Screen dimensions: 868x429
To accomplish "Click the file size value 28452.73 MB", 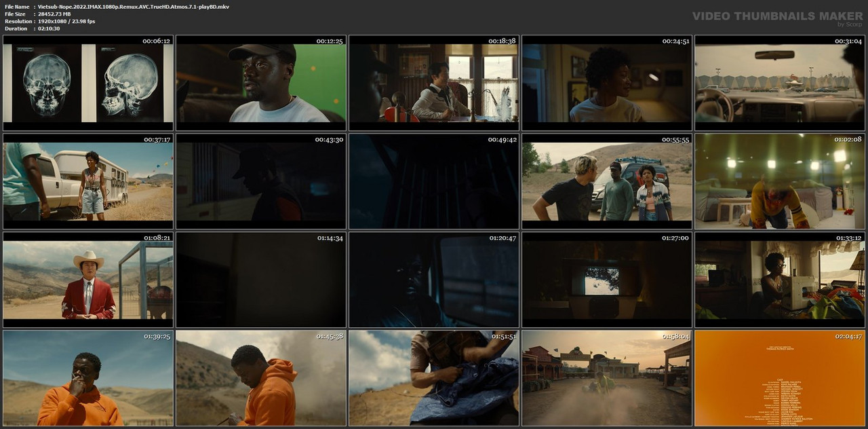I will 54,14.
